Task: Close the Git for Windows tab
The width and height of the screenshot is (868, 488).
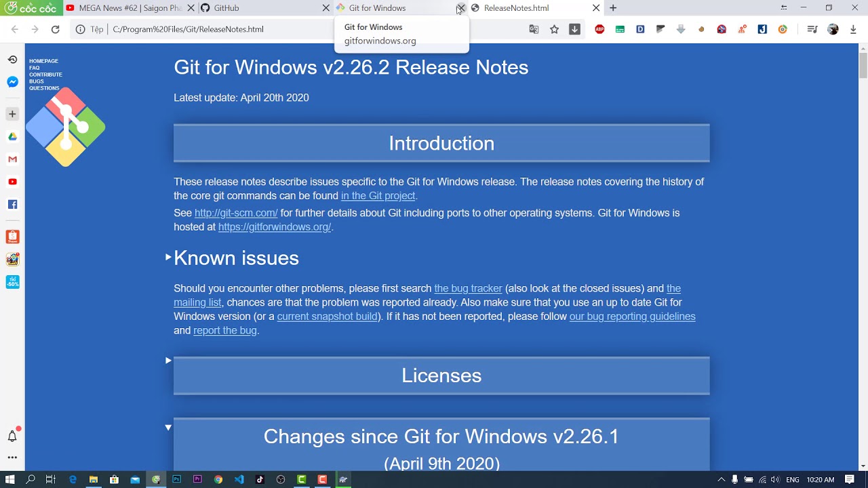Action: (x=460, y=8)
